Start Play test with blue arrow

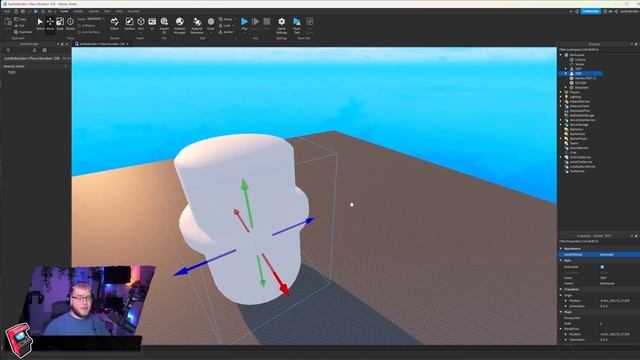tap(244, 22)
